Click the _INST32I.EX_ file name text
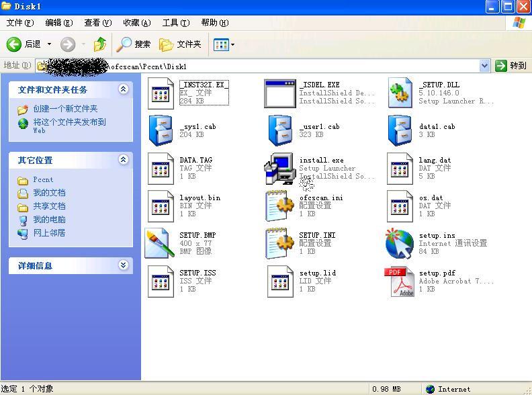The image size is (532, 395). [x=204, y=85]
